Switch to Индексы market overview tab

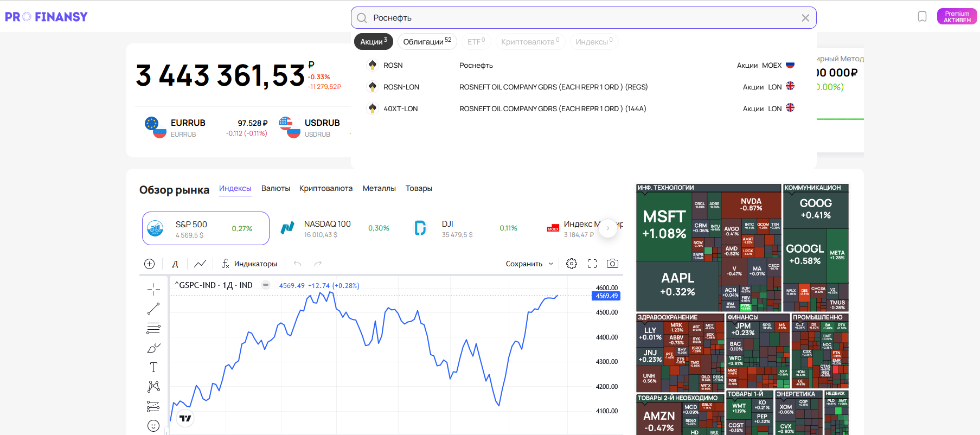click(x=235, y=189)
